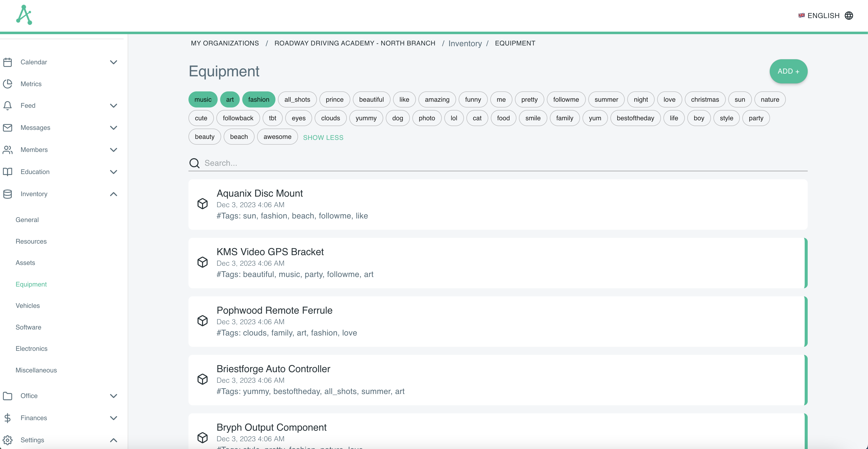Deselect the active music tag filter

(203, 99)
